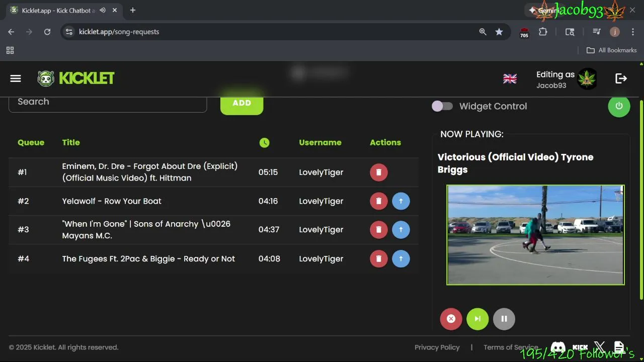Click the Queue column header
Screen dimensions: 644x362
(x=31, y=143)
